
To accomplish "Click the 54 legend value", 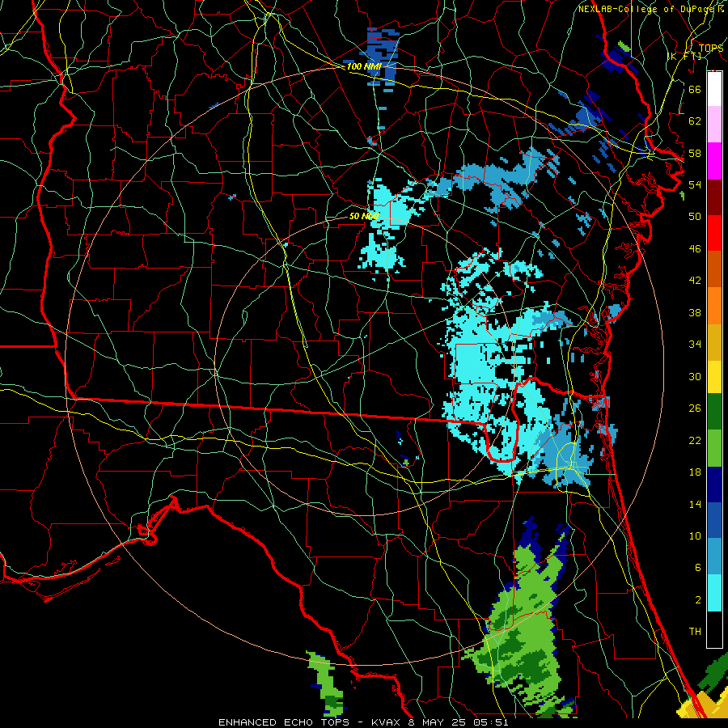I will pos(695,184).
